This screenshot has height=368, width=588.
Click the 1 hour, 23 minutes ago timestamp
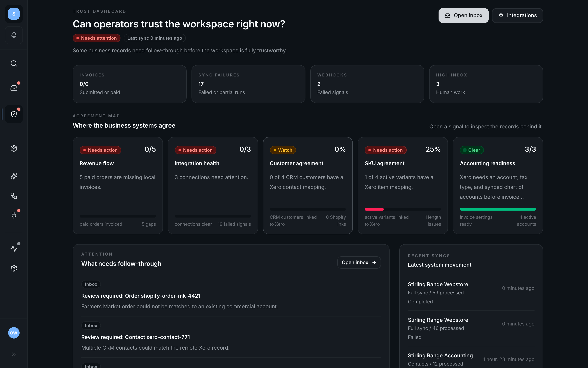click(x=509, y=359)
